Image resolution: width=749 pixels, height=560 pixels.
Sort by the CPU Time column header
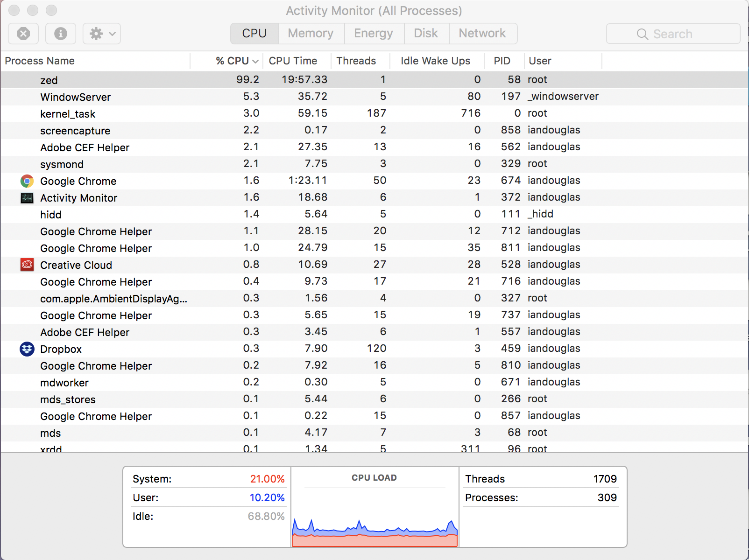(x=297, y=61)
